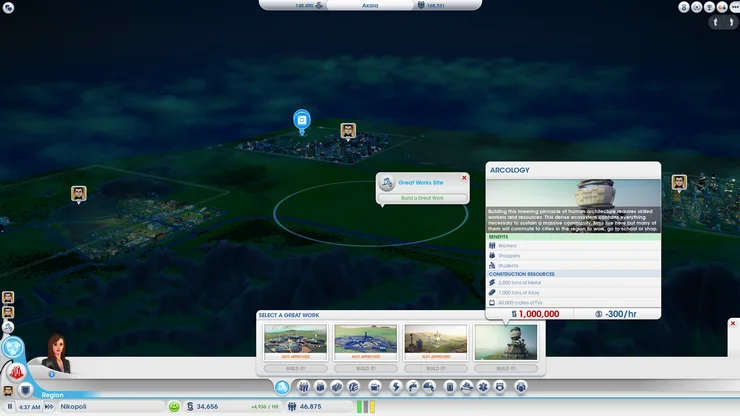Viewport: 740px width, 416px height.
Task: Close the bottom-right side panel with red X
Action: (733, 323)
